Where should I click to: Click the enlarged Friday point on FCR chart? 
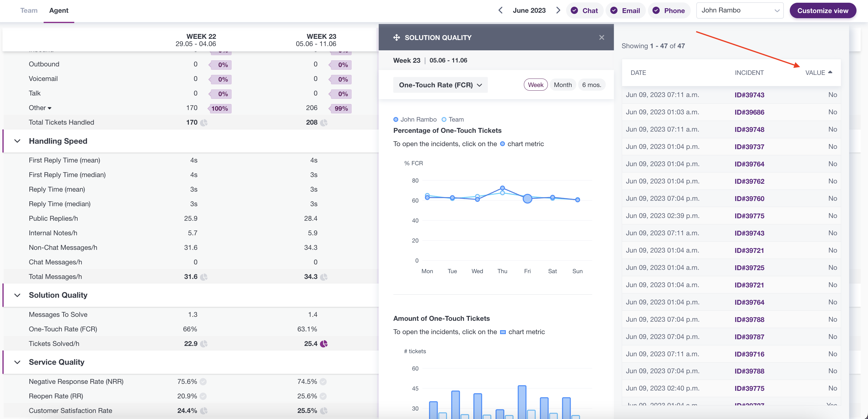(527, 199)
